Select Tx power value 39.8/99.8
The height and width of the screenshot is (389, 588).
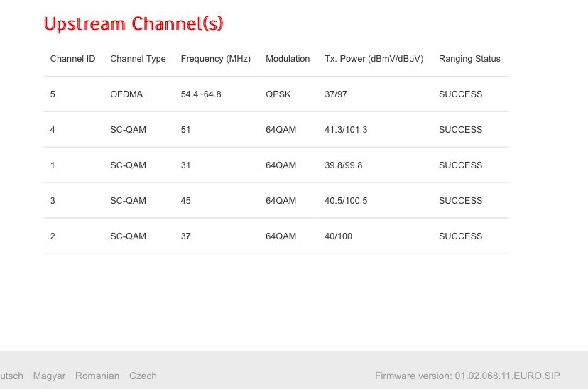pos(344,165)
